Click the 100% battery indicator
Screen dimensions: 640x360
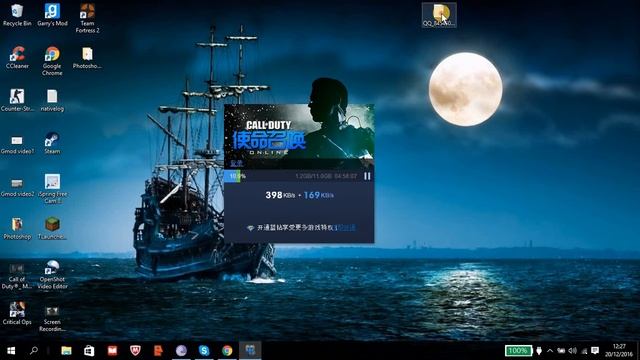point(518,351)
